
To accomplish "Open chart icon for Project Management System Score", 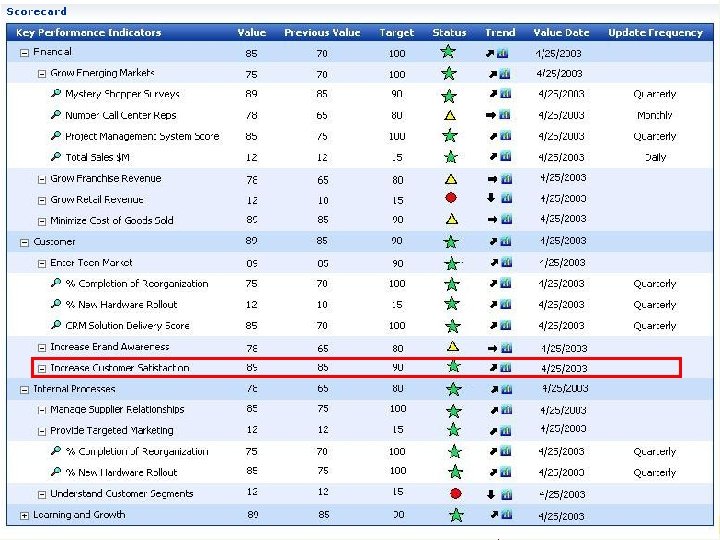I will tap(506, 136).
